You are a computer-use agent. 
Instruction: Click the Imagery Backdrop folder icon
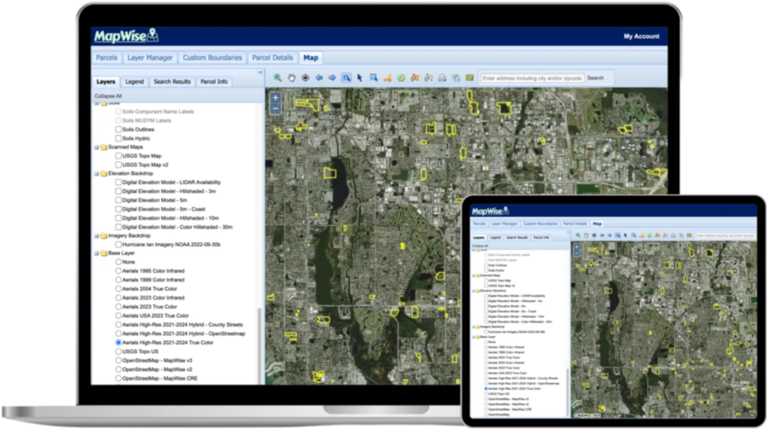pyautogui.click(x=104, y=236)
